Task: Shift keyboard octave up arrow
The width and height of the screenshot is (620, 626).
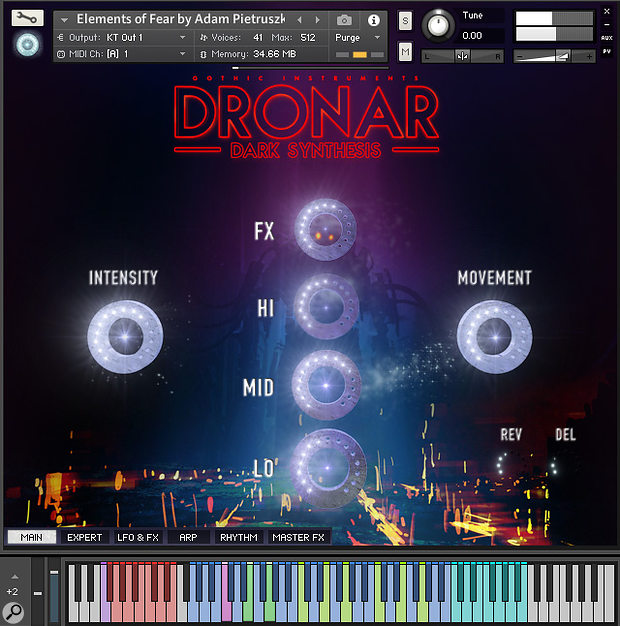Action: [15, 576]
